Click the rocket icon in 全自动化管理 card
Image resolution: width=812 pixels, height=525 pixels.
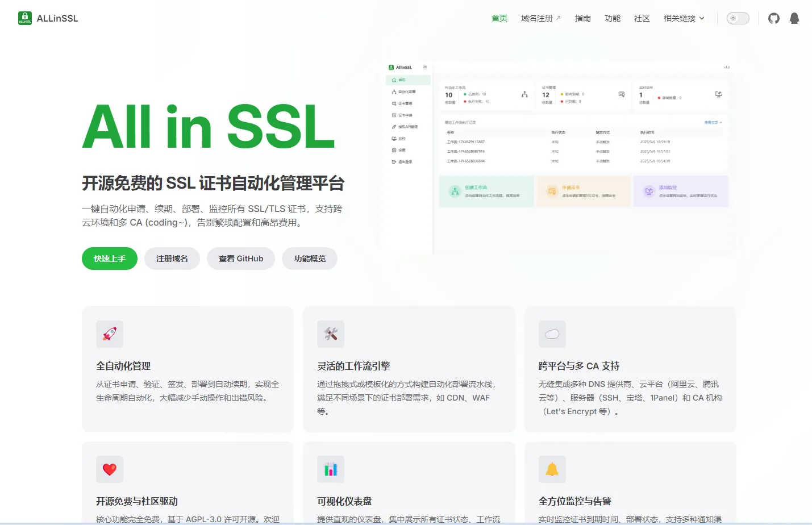(110, 334)
